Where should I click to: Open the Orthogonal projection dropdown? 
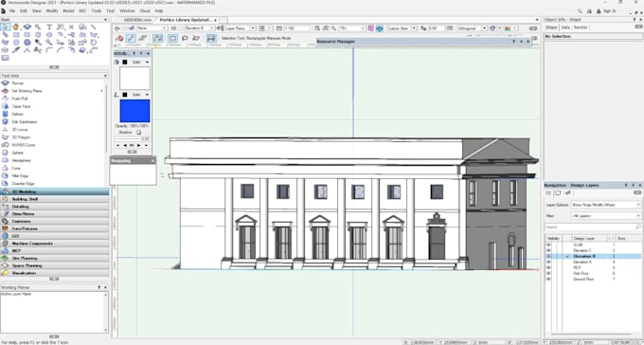472,28
